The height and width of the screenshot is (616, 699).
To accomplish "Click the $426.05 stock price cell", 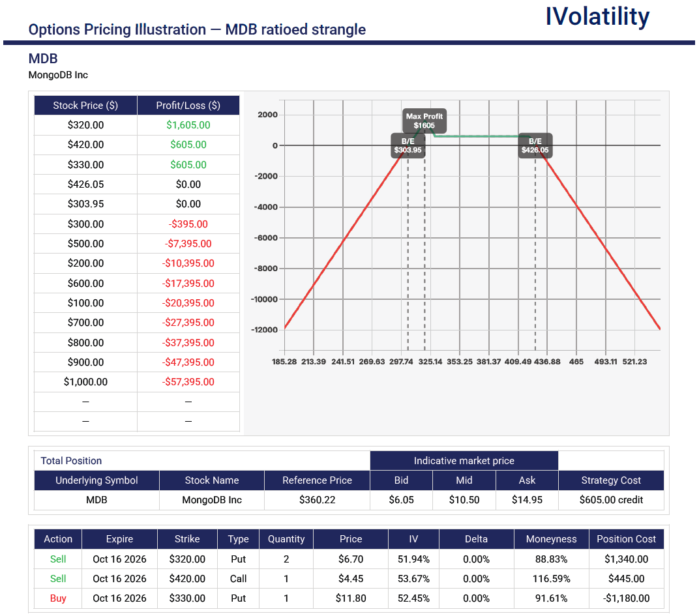I will [x=85, y=184].
